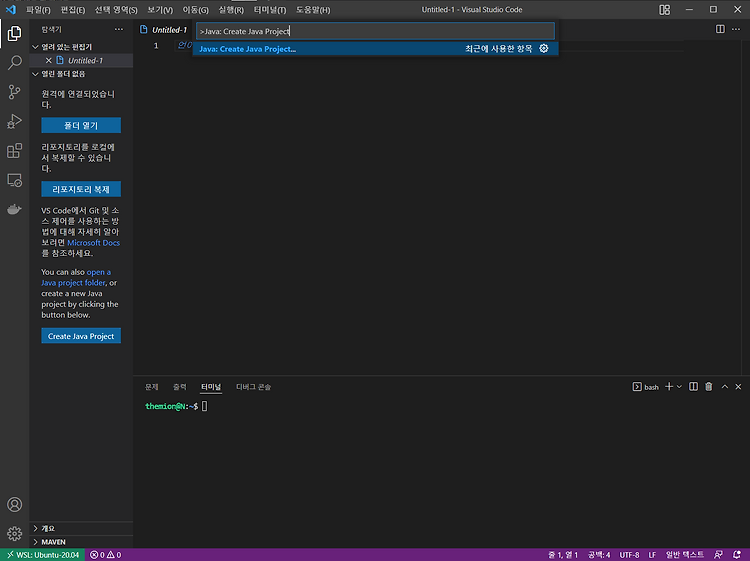Open the feedback icon in the status bar
The image size is (750, 561).
coord(718,555)
